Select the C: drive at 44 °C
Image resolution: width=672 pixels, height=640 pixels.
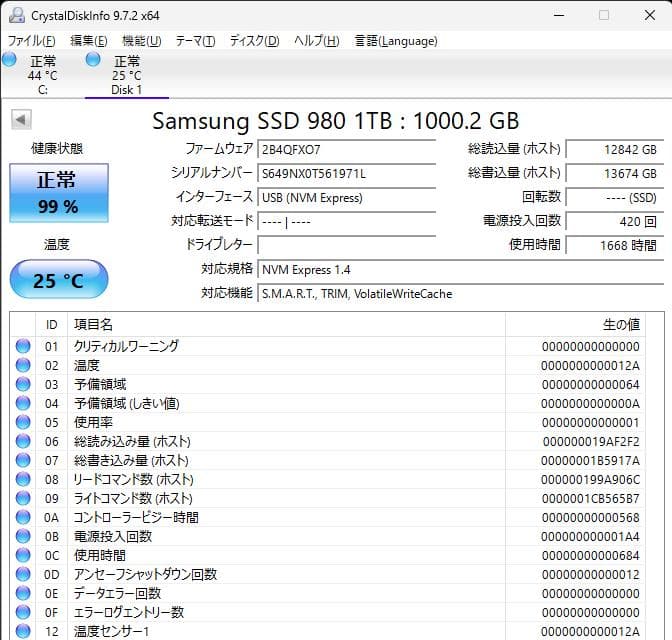[42, 75]
